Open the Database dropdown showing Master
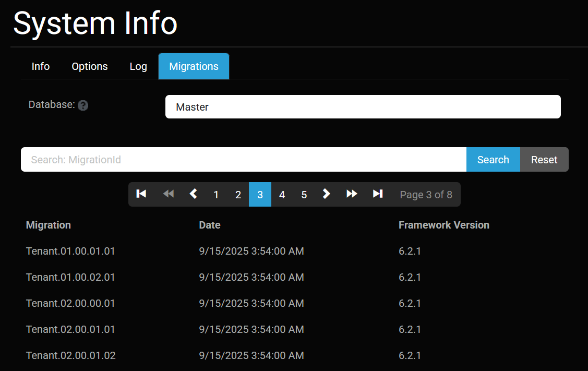 tap(363, 107)
